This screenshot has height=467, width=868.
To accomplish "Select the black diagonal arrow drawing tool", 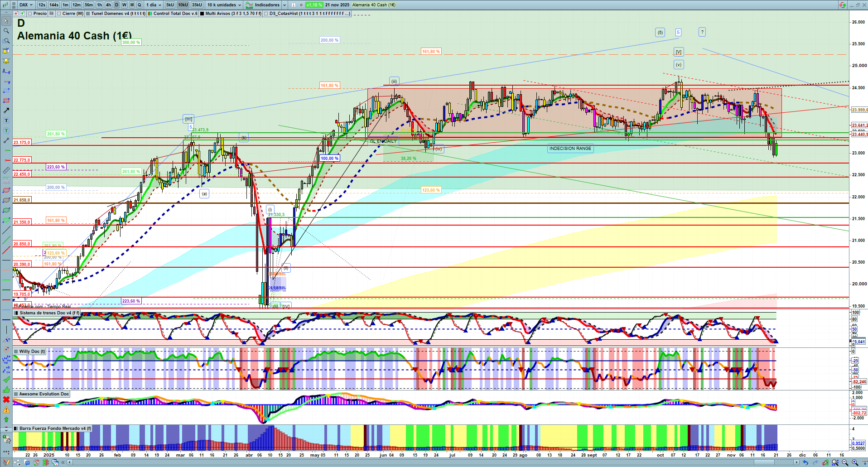I will [6, 111].
